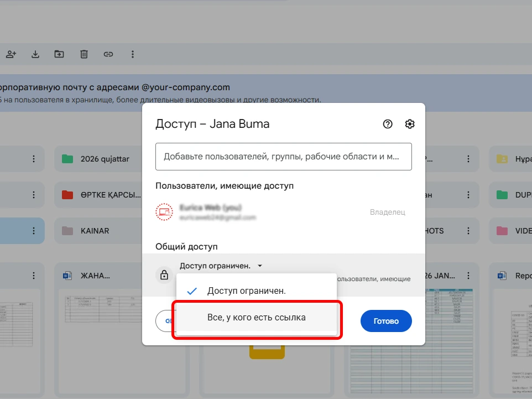532x399 pixels.
Task: Click the add users and groups field
Action: click(284, 157)
